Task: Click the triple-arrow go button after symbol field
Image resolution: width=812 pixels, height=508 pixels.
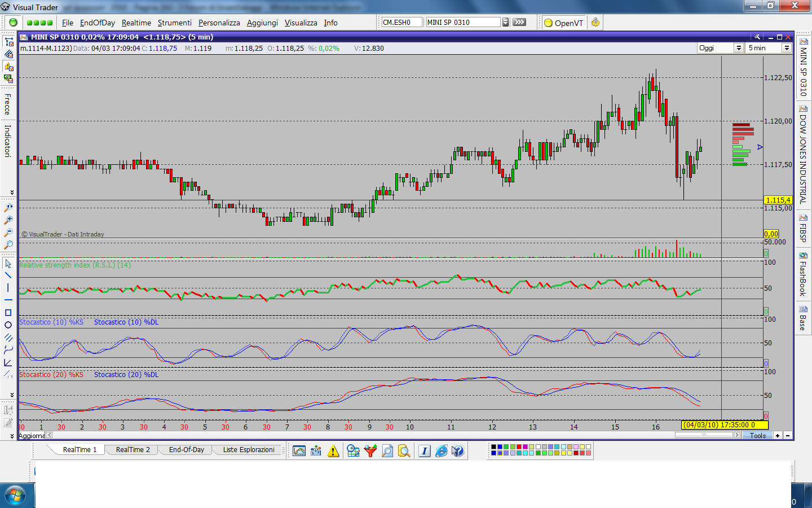Action: click(519, 22)
